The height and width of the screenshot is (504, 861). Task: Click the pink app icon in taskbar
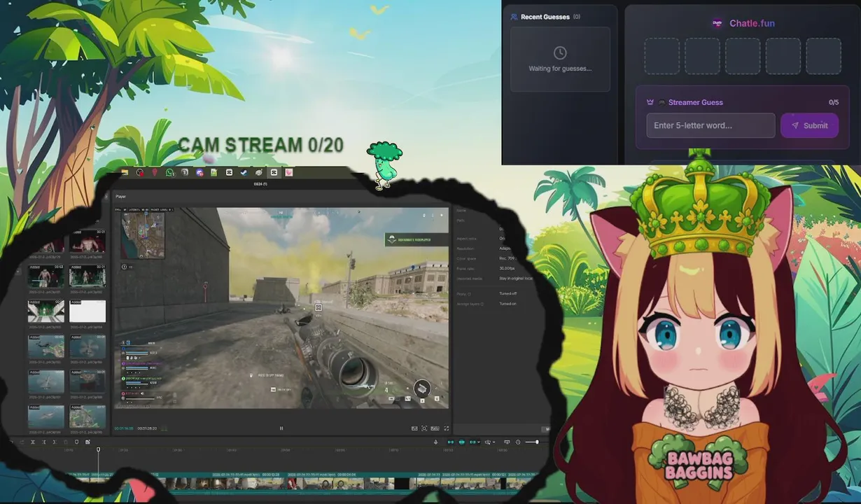(288, 172)
